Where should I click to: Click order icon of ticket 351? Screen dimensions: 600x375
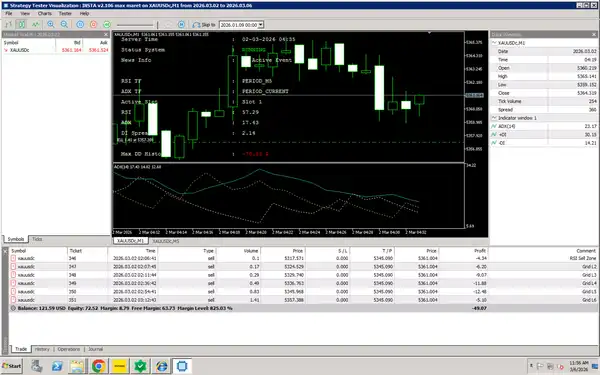click(13, 300)
